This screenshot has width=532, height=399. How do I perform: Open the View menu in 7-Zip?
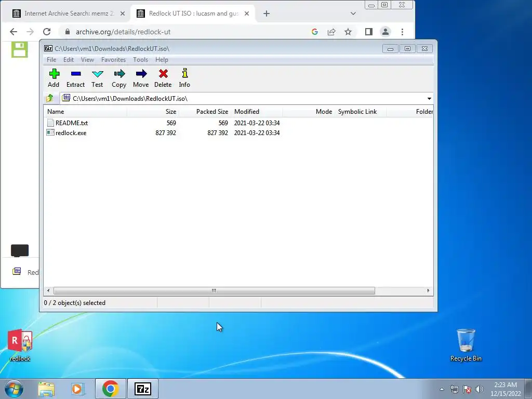(x=87, y=60)
